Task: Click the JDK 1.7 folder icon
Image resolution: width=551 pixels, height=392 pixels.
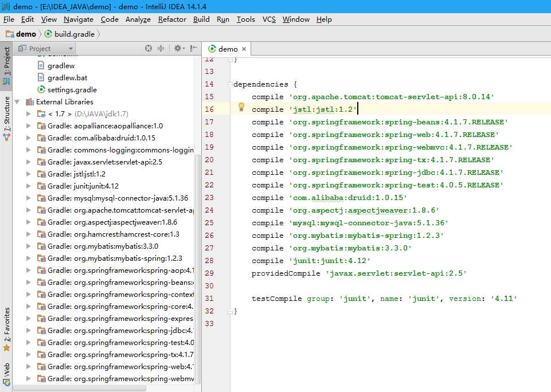Action: click(41, 114)
